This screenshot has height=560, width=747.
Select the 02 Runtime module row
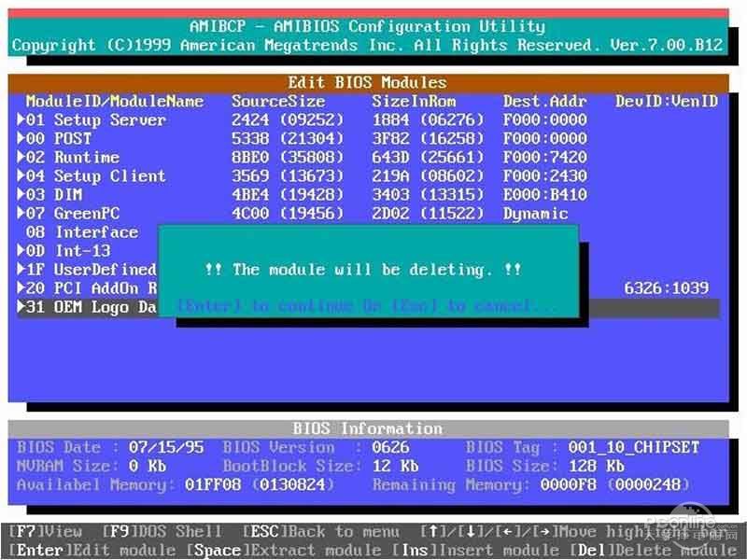(368, 157)
